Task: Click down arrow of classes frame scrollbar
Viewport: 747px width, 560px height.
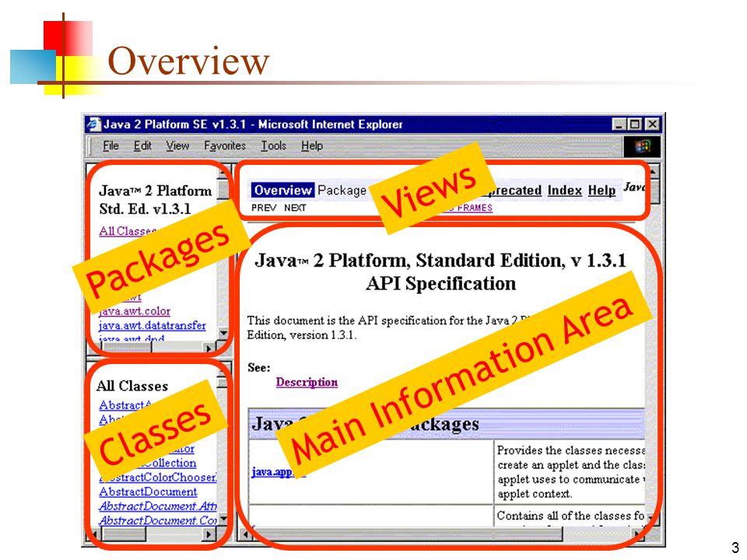Action: (x=223, y=519)
